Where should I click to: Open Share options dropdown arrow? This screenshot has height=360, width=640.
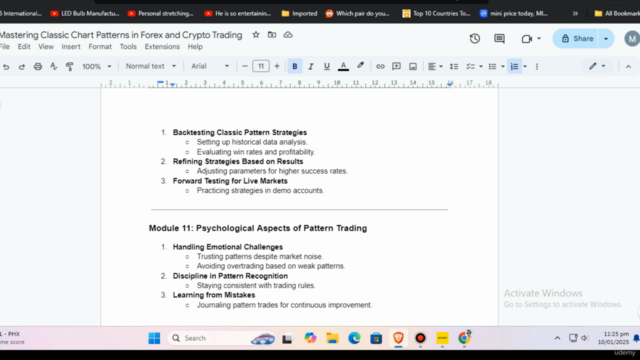[606, 39]
